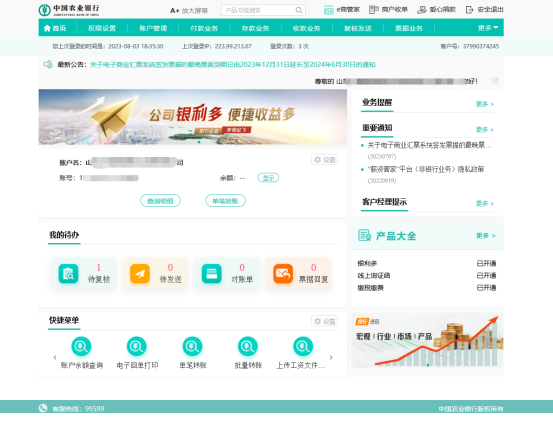Select the 缴税缴费 product row
The width and height of the screenshot is (553, 421).
pyautogui.click(x=427, y=288)
